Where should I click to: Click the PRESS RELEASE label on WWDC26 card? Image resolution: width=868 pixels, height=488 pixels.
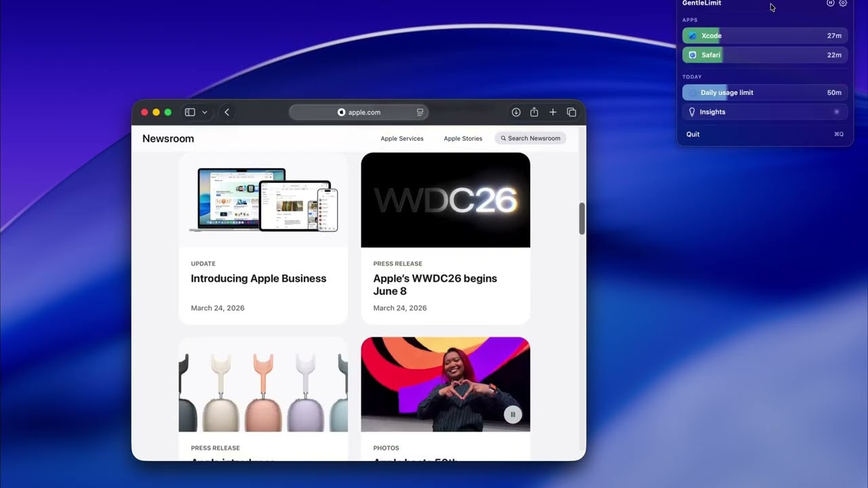pos(397,264)
